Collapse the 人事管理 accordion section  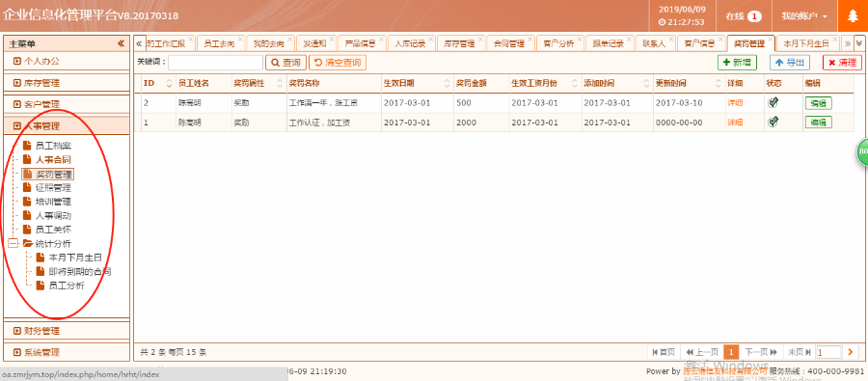click(67, 126)
